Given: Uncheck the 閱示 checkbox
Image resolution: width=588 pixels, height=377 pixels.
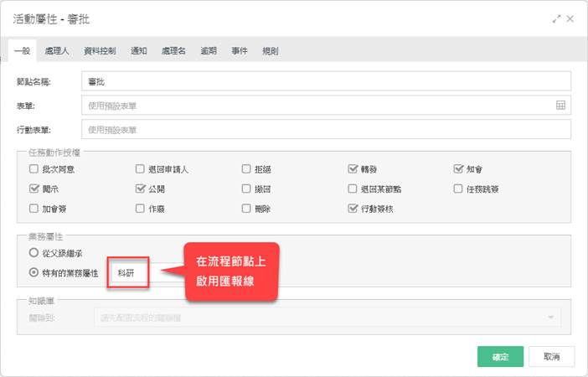Looking at the screenshot, I should (x=34, y=188).
